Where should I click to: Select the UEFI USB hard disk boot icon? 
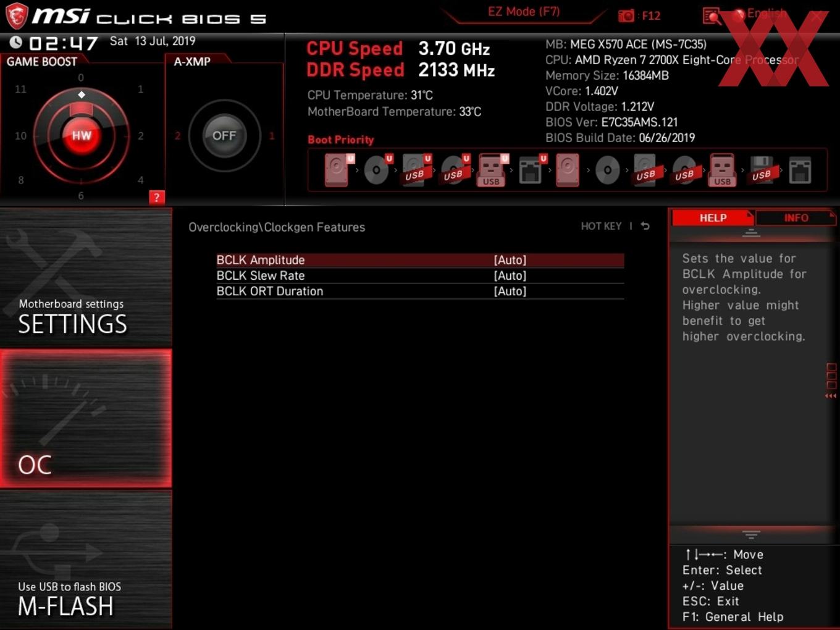(416, 170)
